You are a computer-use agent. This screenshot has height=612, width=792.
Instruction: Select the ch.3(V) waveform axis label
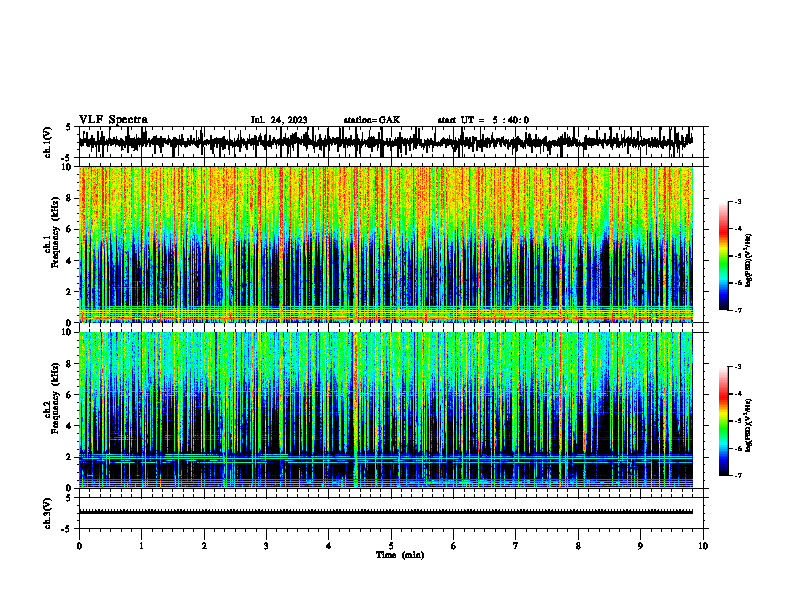(48, 513)
